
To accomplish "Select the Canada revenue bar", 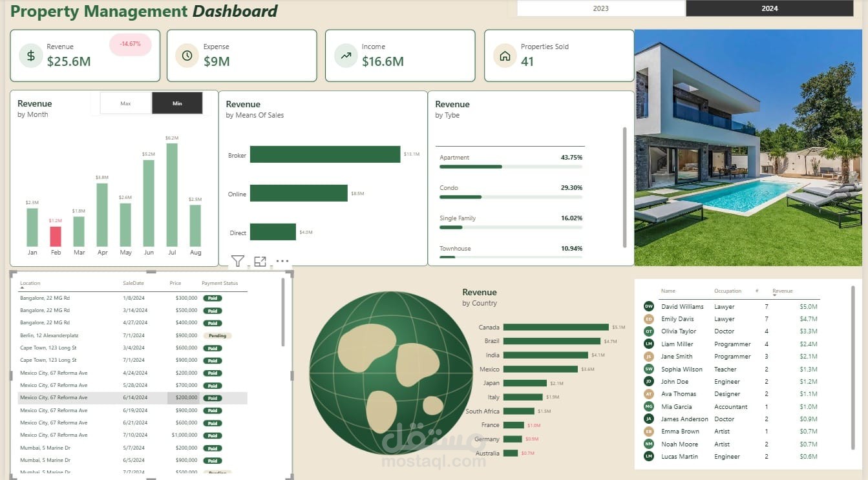I will tap(556, 327).
